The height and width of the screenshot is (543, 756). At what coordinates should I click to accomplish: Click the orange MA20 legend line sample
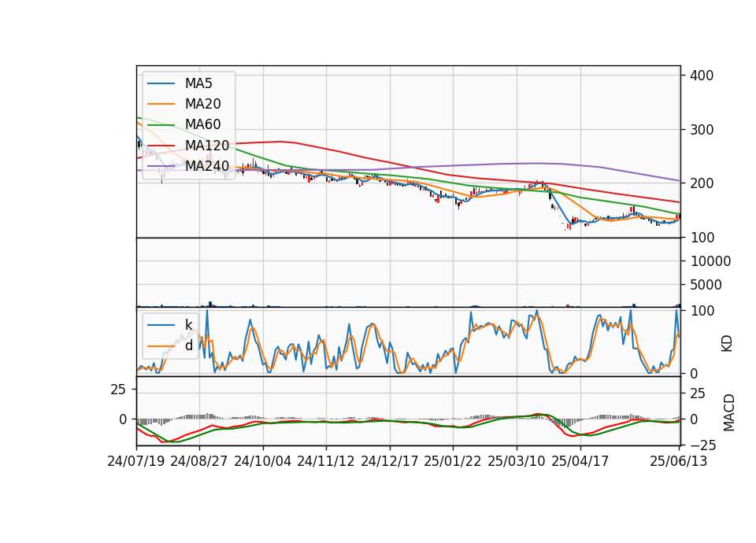point(161,104)
